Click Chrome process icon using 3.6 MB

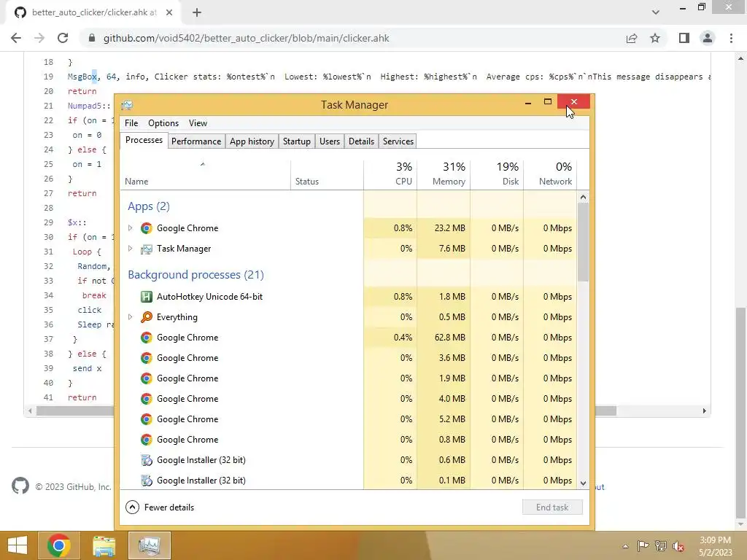coord(146,358)
